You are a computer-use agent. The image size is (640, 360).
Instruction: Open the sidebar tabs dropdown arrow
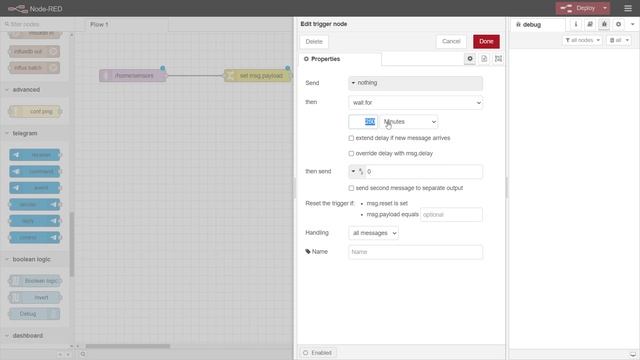pos(633,24)
